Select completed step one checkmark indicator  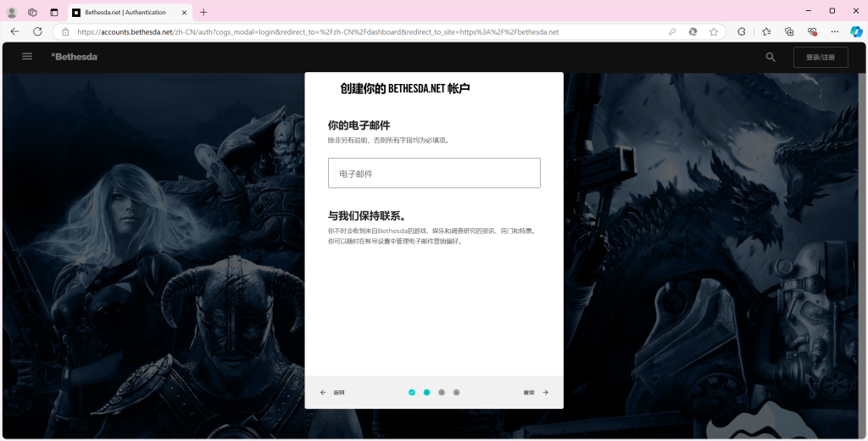pyautogui.click(x=412, y=393)
